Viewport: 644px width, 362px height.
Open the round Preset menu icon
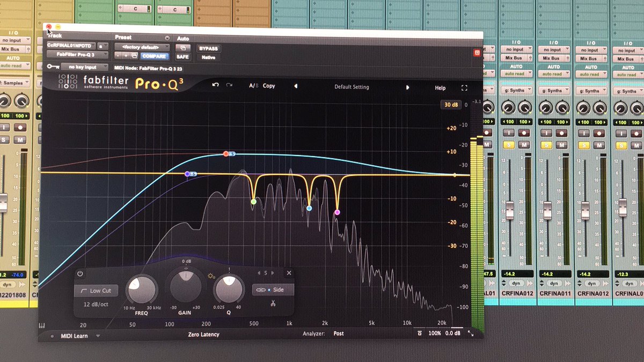click(x=167, y=38)
